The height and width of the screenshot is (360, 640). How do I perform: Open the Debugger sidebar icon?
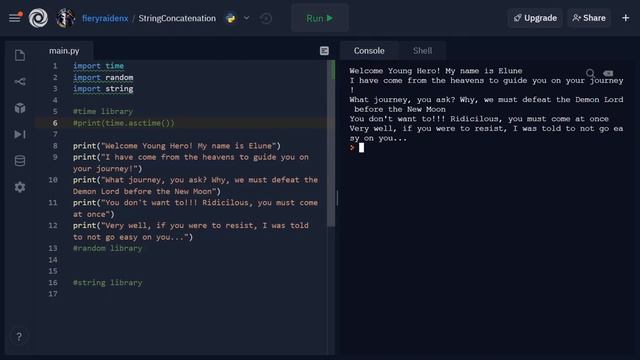click(20, 134)
